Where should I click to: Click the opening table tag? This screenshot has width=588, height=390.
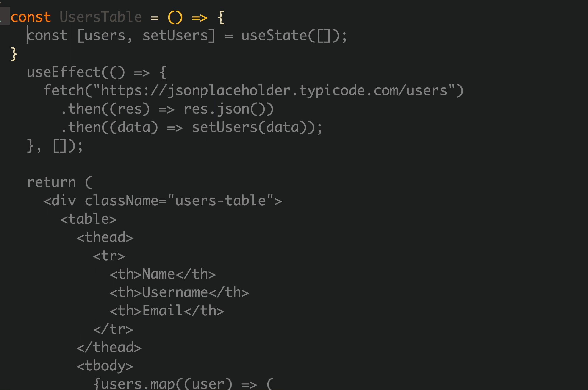88,219
